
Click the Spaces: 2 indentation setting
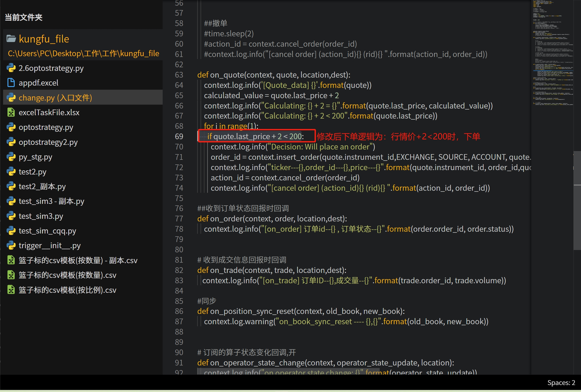561,383
